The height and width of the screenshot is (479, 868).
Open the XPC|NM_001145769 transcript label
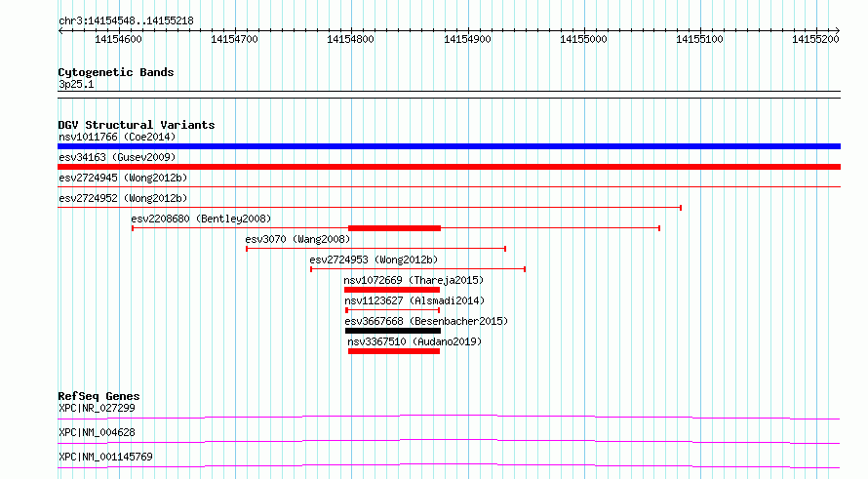pos(105,457)
